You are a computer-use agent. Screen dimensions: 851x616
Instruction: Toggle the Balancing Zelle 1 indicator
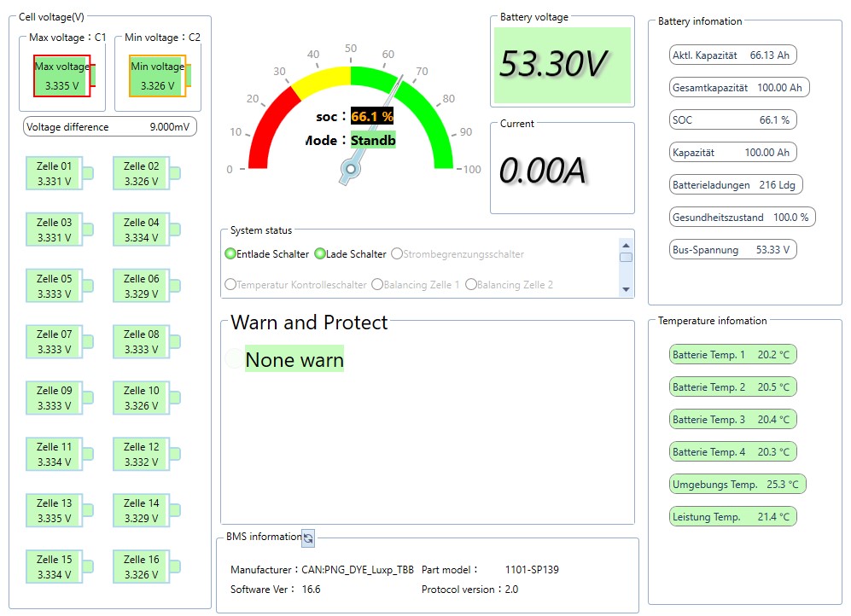tap(377, 285)
